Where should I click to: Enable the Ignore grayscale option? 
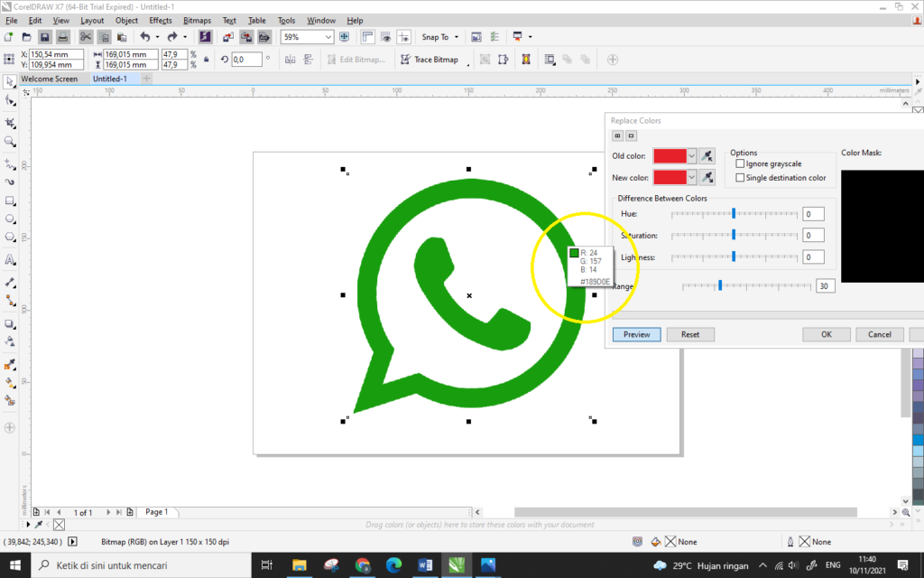tap(740, 163)
